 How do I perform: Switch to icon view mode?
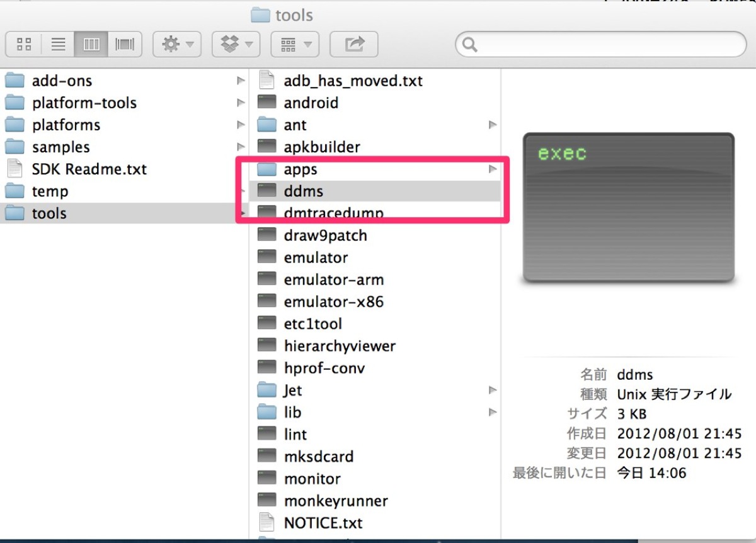[x=24, y=44]
